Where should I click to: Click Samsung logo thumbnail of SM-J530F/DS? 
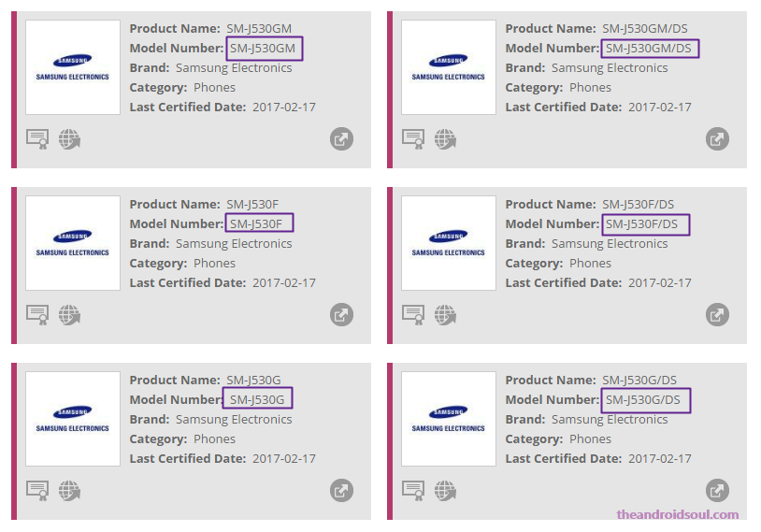pyautogui.click(x=448, y=243)
